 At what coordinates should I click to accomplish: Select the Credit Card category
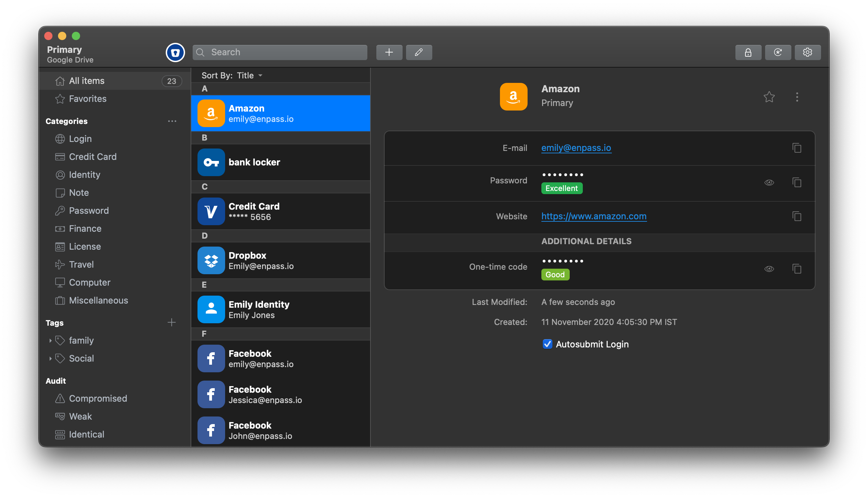click(93, 157)
